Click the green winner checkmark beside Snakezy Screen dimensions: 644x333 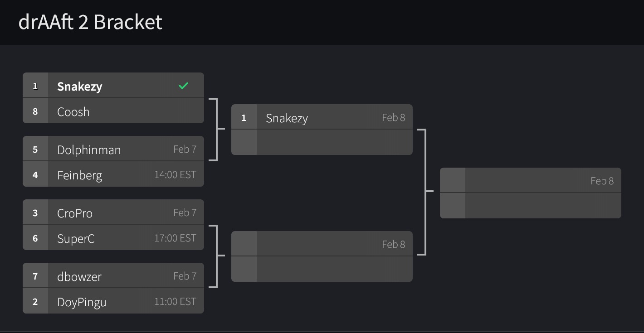(x=183, y=86)
